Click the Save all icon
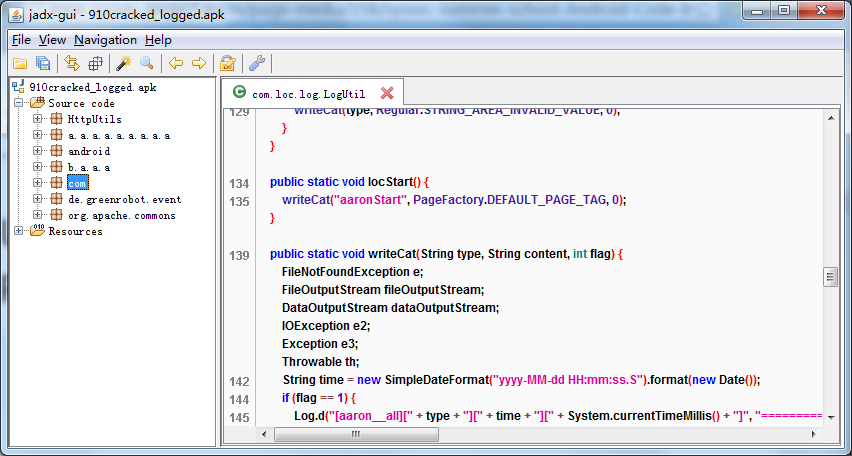Screen dimensions: 852x456 tap(43, 64)
